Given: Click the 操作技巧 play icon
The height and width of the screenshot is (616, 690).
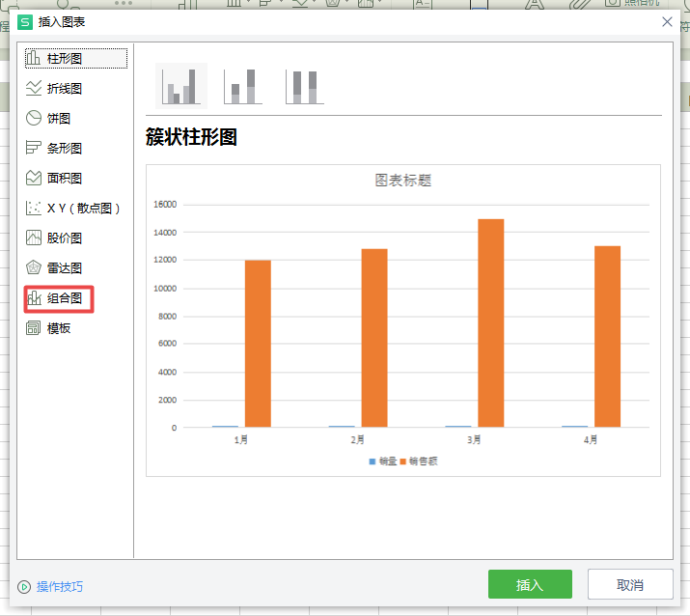Looking at the screenshot, I should coord(24,586).
